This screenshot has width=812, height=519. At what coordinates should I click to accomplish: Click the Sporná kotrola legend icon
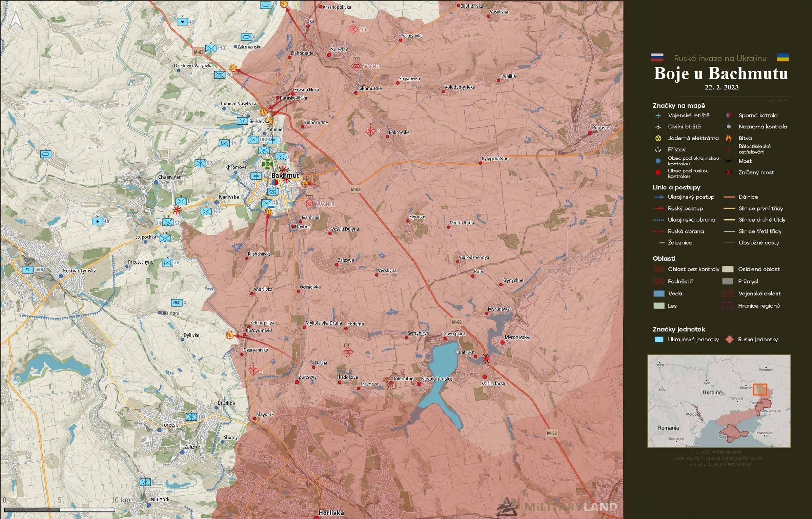(x=729, y=115)
